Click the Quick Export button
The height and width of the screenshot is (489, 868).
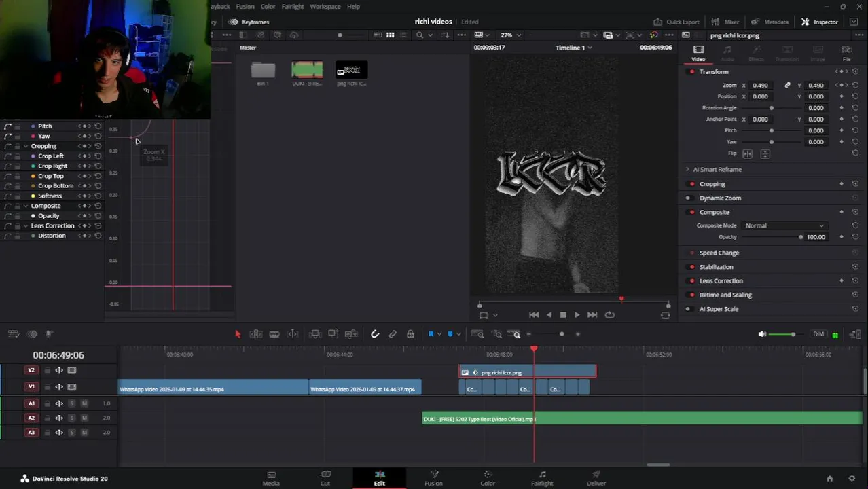click(x=676, y=22)
